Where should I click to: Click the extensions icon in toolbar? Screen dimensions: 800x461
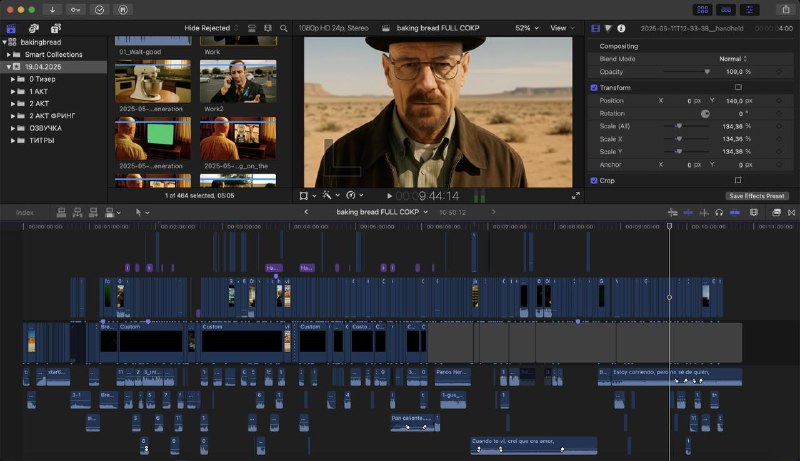tap(123, 10)
